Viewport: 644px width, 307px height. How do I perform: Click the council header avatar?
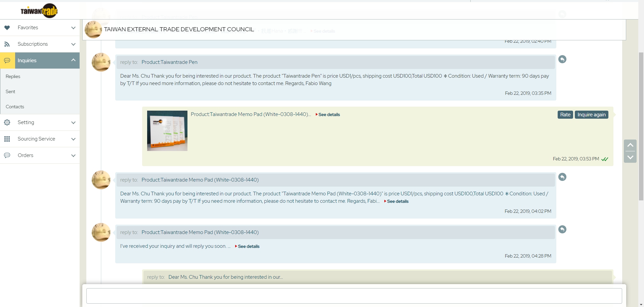[93, 30]
